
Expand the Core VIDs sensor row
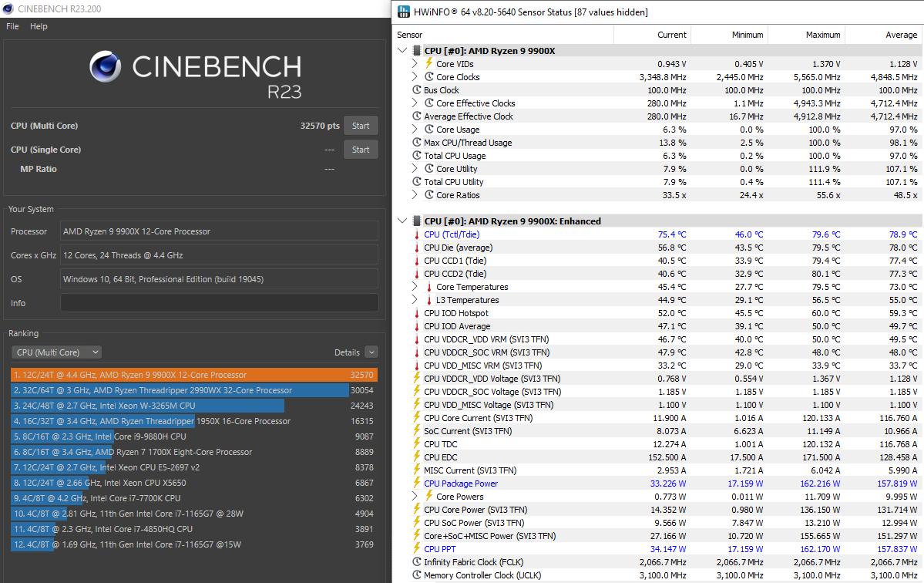pos(415,64)
